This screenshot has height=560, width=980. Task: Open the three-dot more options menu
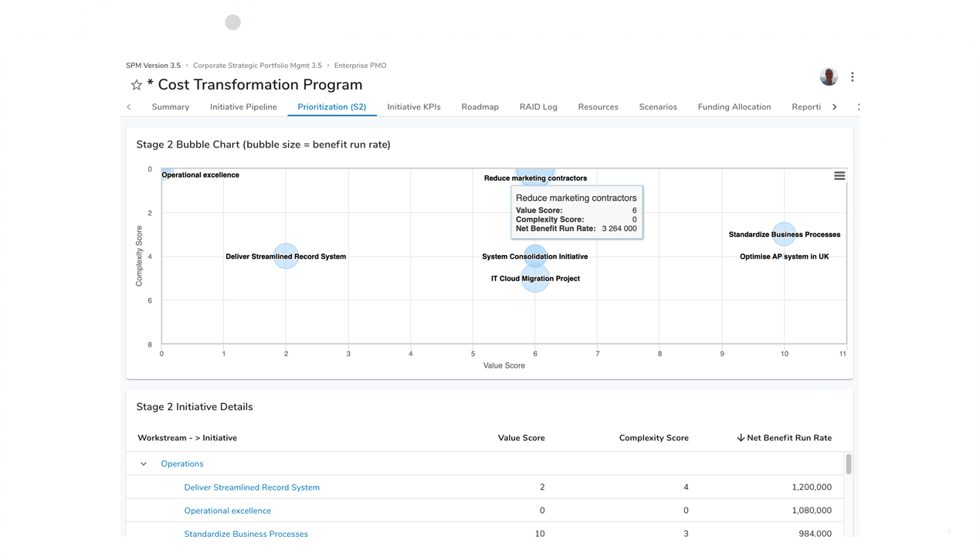(x=853, y=77)
